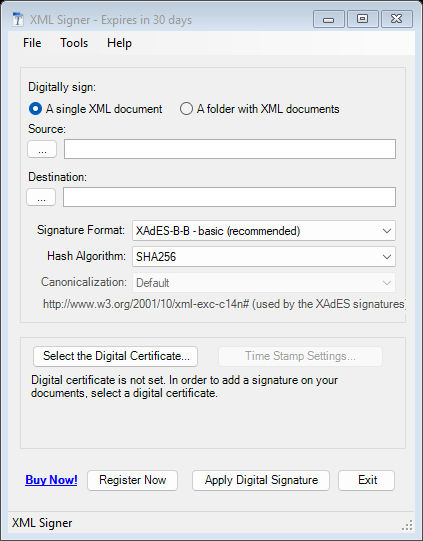Screen dimensions: 423x541
Task: Select 'A folder with XML documents' option
Action: 259,109
